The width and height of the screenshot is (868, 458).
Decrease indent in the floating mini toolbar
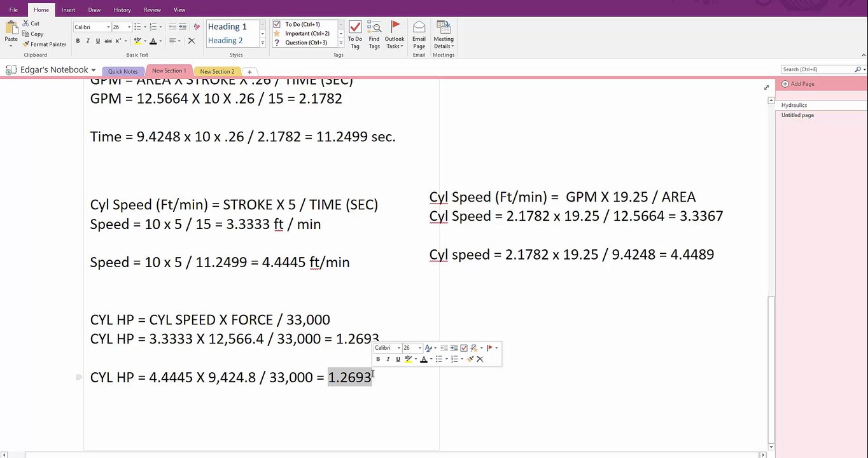coord(444,348)
